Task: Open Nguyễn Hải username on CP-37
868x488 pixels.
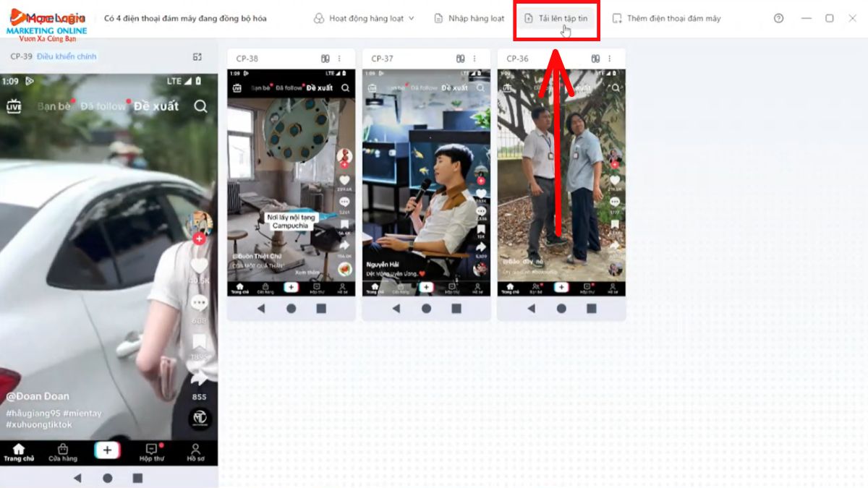Action: click(382, 265)
